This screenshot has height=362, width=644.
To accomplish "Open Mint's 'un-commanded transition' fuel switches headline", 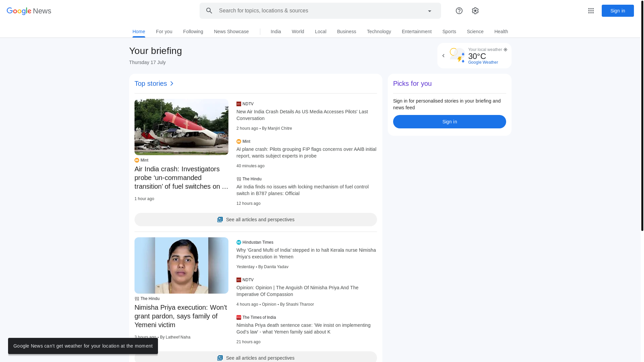I will point(181,178).
